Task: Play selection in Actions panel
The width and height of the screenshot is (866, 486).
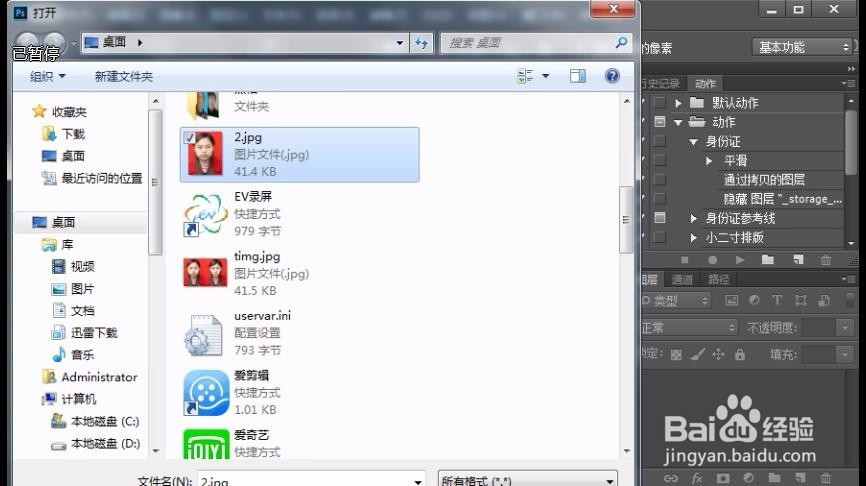Action: pos(740,260)
